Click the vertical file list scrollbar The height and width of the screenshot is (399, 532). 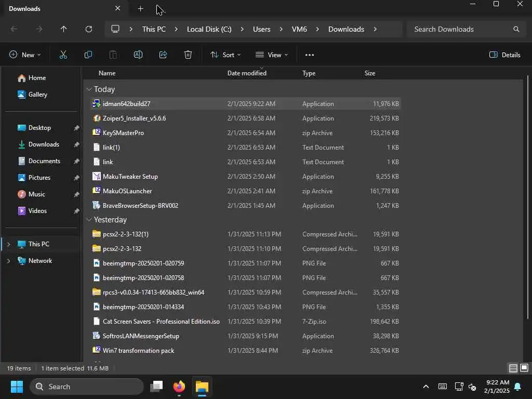tap(528, 197)
